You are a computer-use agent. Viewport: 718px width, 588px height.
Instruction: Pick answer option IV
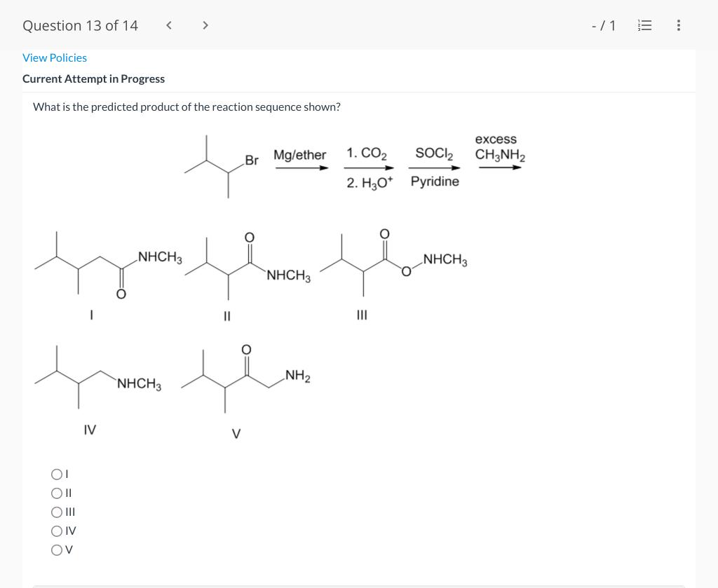[57, 531]
